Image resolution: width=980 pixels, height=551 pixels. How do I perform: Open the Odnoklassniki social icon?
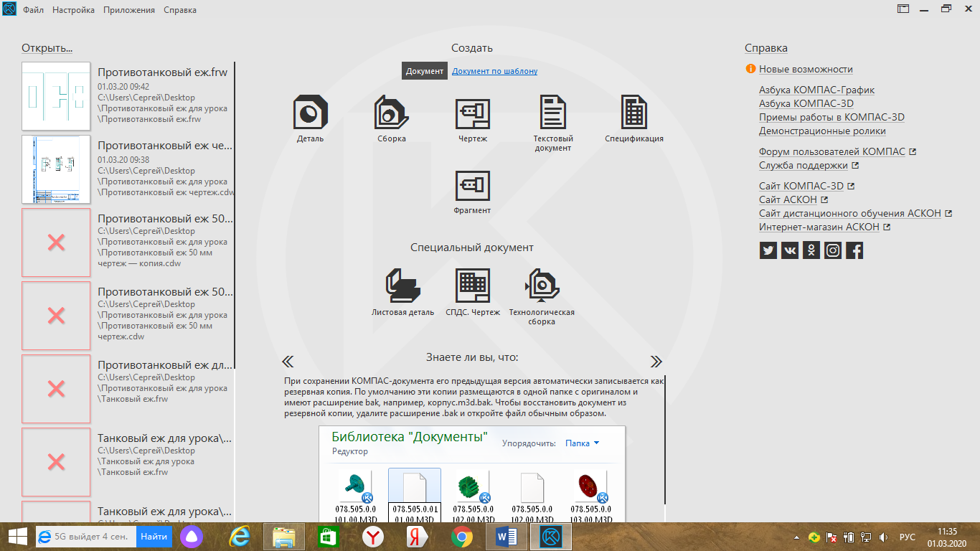(811, 250)
